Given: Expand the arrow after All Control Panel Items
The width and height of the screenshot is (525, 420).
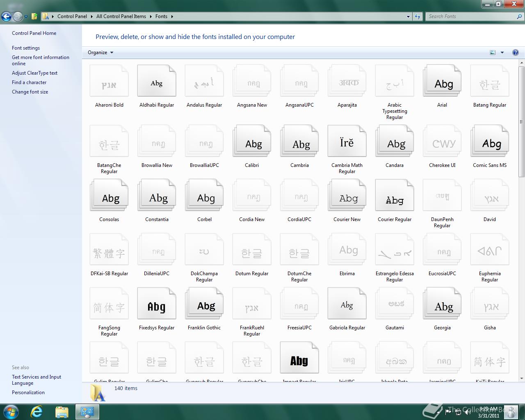Looking at the screenshot, I should (151, 16).
